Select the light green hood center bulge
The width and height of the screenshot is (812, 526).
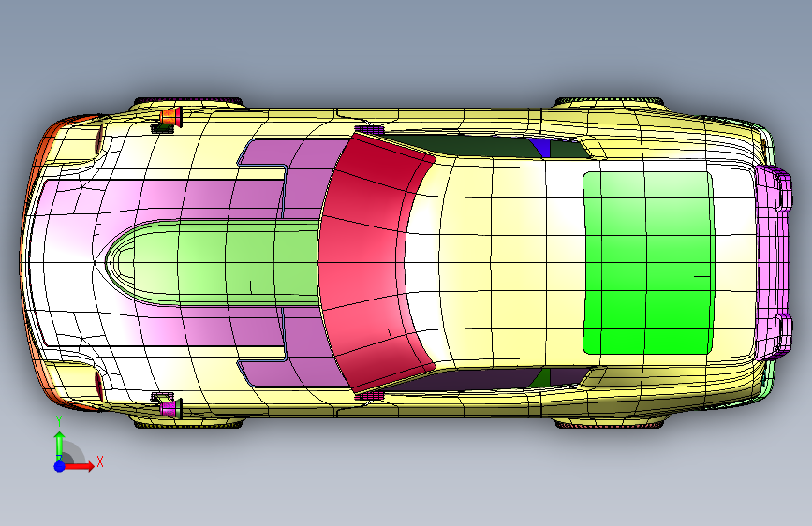coord(213,263)
